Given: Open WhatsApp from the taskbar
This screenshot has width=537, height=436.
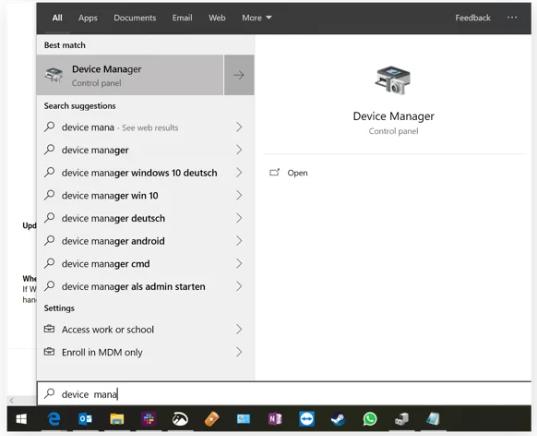Looking at the screenshot, I should 370,419.
